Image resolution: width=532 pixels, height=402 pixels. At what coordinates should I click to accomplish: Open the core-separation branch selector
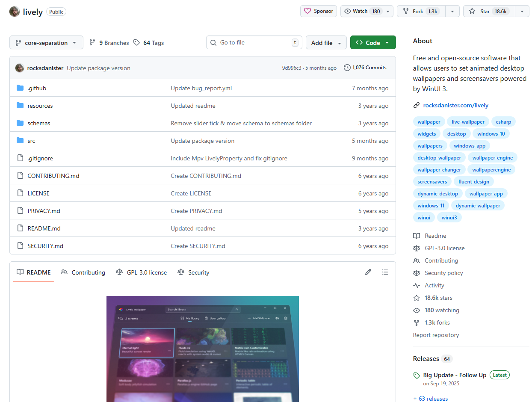[x=46, y=43]
